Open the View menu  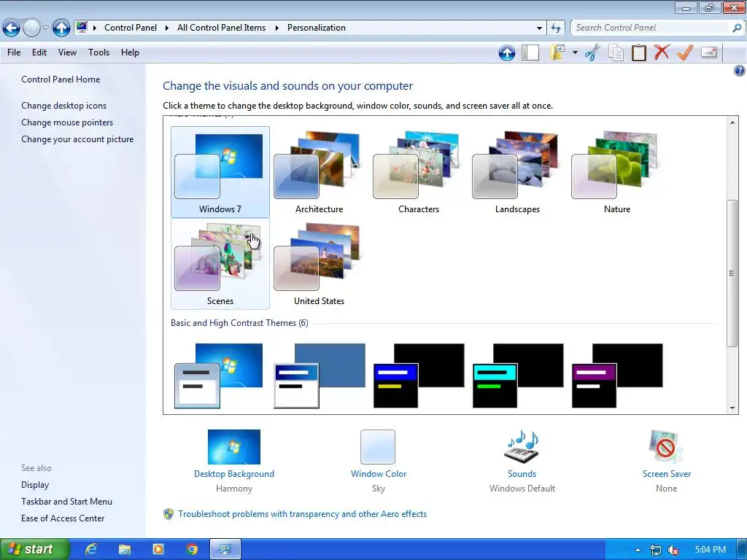67,52
